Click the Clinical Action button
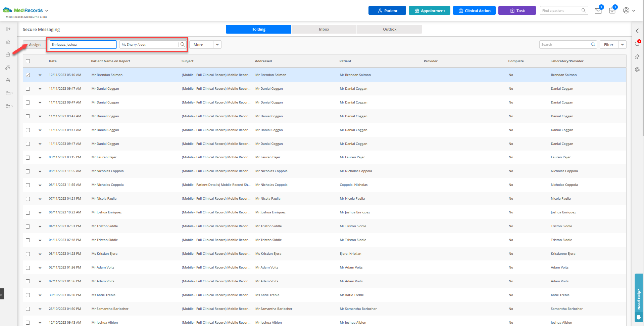The image size is (644, 326). (x=474, y=10)
